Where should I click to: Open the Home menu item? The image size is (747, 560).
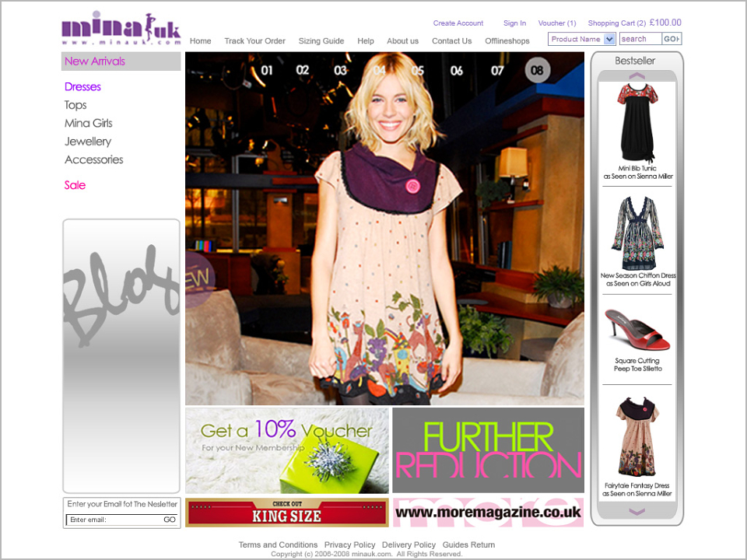pyautogui.click(x=201, y=41)
